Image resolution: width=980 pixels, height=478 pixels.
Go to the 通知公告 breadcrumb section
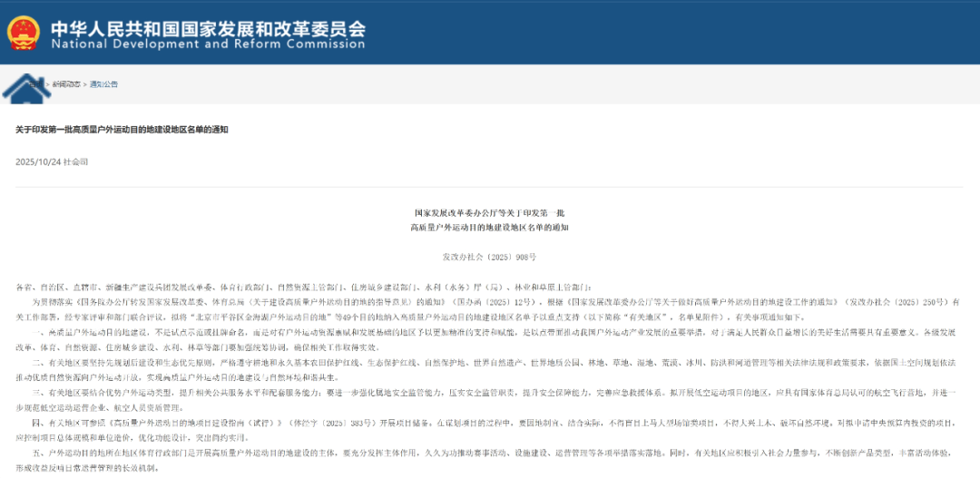pos(103,84)
